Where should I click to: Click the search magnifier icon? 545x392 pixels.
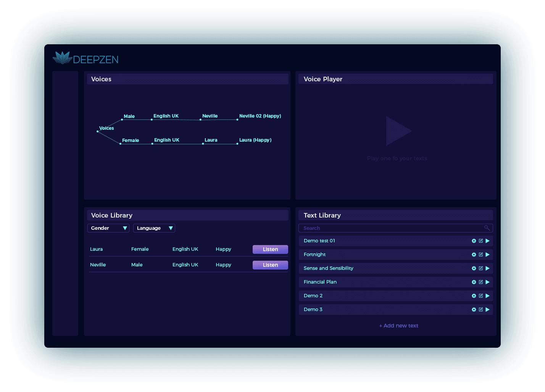(x=487, y=228)
